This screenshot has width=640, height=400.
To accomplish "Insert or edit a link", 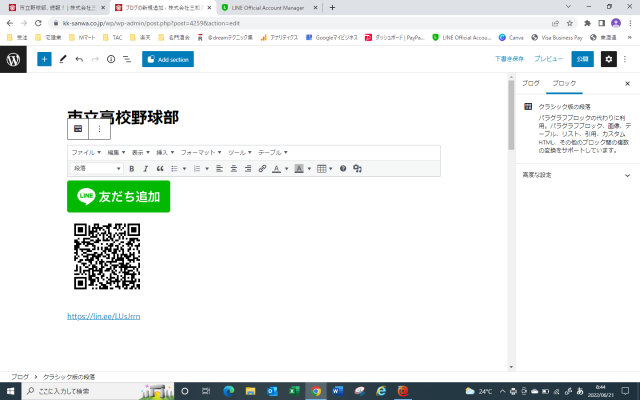I will [x=262, y=169].
